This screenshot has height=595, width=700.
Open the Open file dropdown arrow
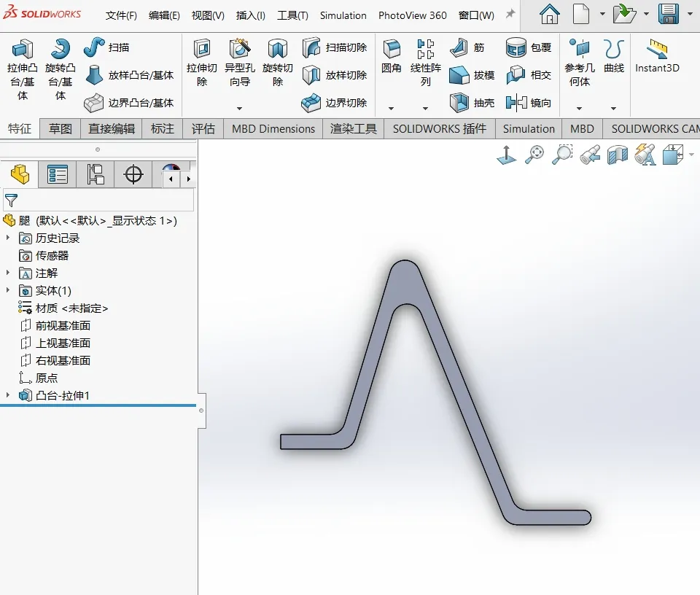tap(646, 15)
